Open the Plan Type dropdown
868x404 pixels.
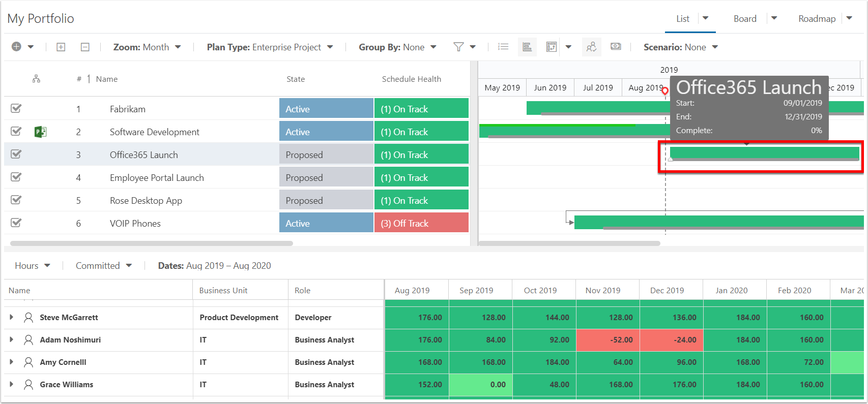pos(270,47)
